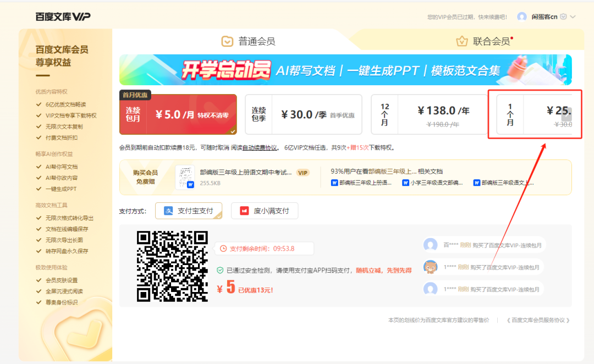The height and width of the screenshot is (364, 594).
Task: Click the Word icon beside 部编版三年级上册语...
Action: [334, 183]
